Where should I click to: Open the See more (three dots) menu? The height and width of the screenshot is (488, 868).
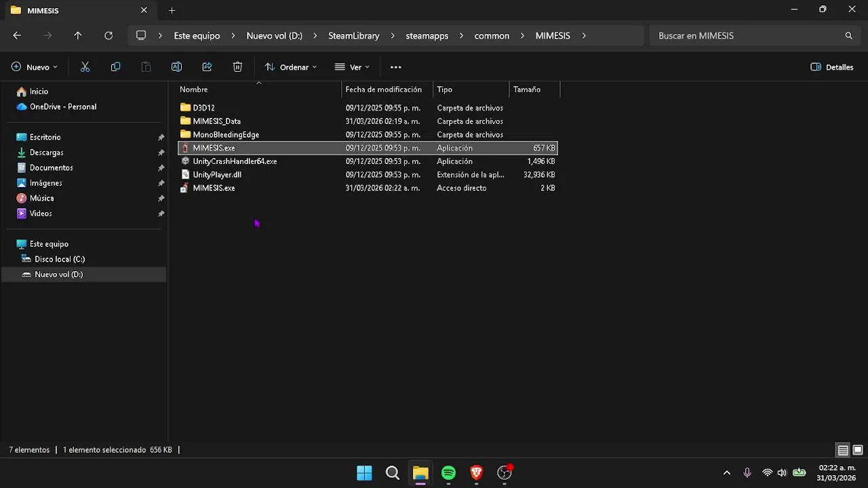coord(396,67)
